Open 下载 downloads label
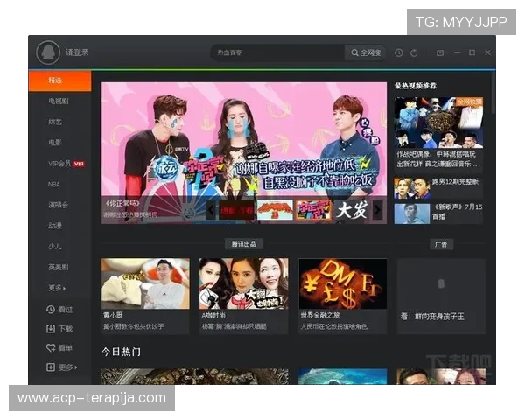Screen dimensions: 525x420 click(66, 329)
